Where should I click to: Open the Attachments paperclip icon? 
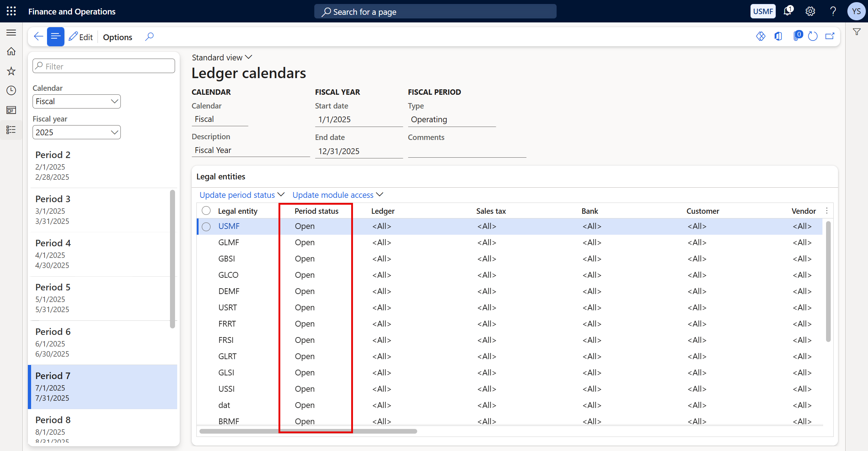click(797, 36)
